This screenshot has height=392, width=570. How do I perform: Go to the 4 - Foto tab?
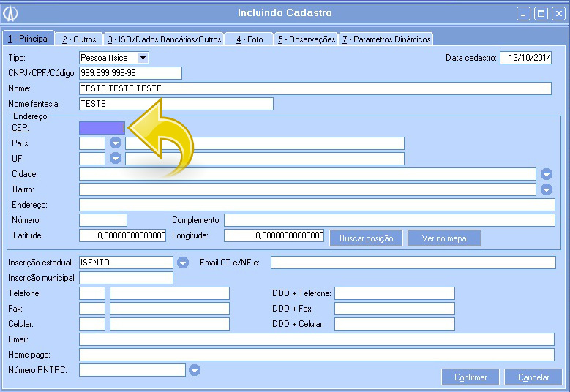[x=250, y=39]
